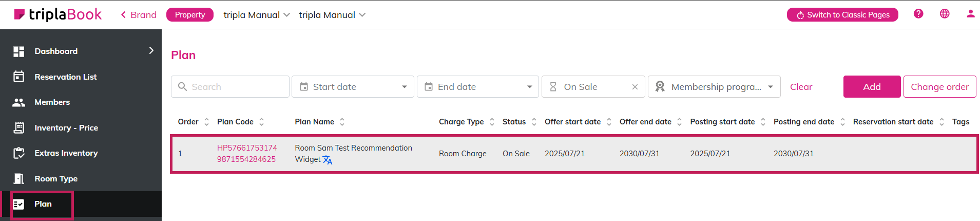Go to Members in sidebar
The image size is (980, 221).
click(x=52, y=102)
